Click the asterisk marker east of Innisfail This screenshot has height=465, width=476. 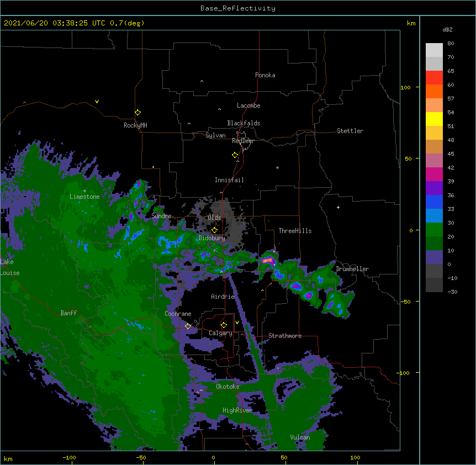277,167
